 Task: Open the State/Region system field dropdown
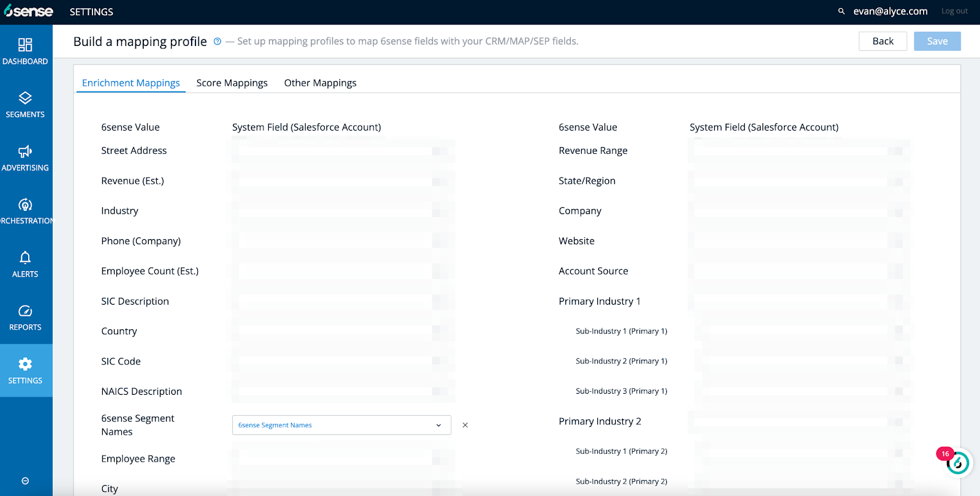[799, 181]
